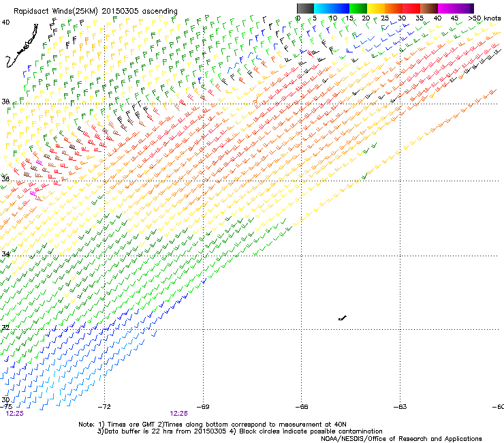
Task: Click the "-72" longitude label
Action: (x=104, y=407)
